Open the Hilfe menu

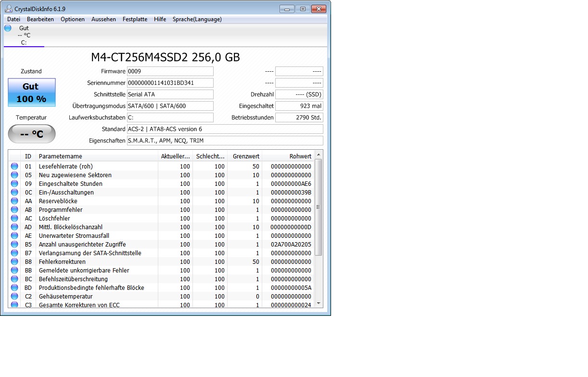(x=160, y=19)
